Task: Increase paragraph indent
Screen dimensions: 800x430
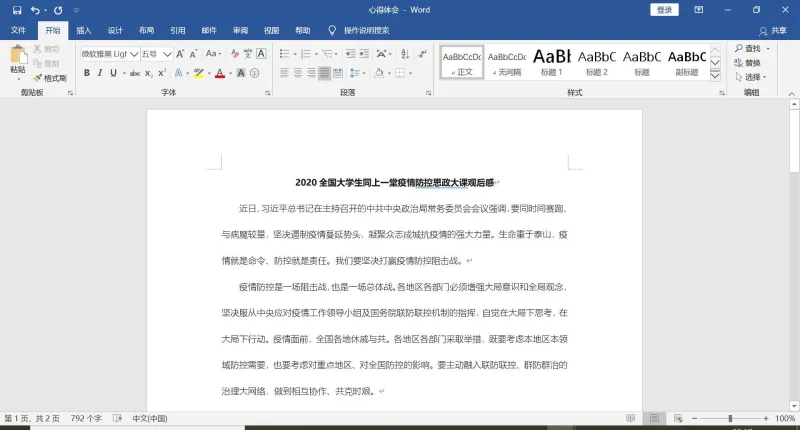Action: click(x=364, y=54)
